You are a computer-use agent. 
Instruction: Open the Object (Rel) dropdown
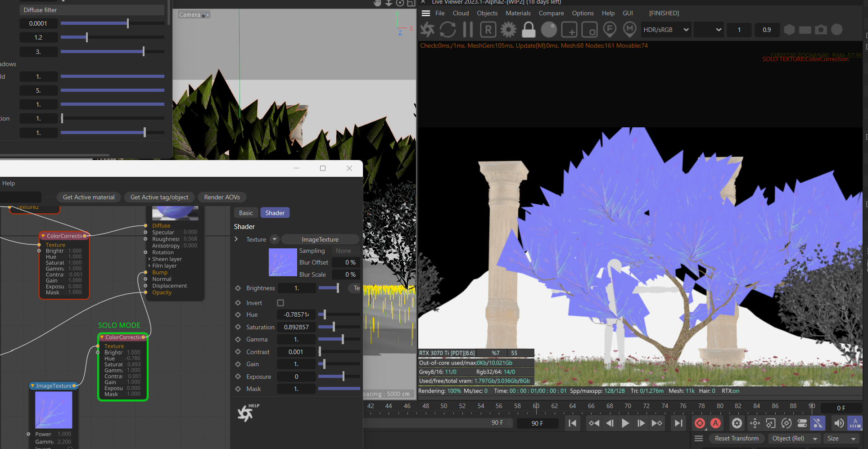click(x=795, y=438)
